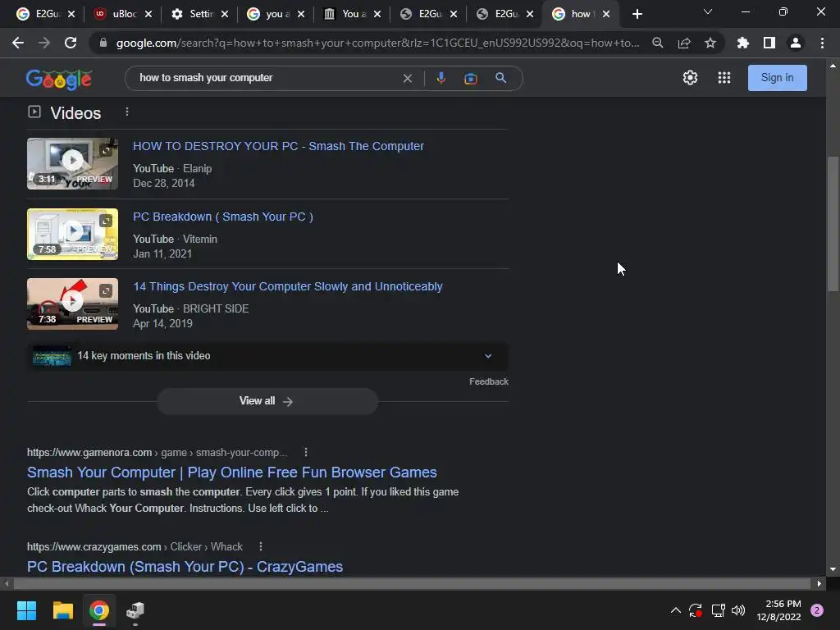Click the Sign in button
Image resolution: width=840 pixels, height=630 pixels.
tap(777, 78)
